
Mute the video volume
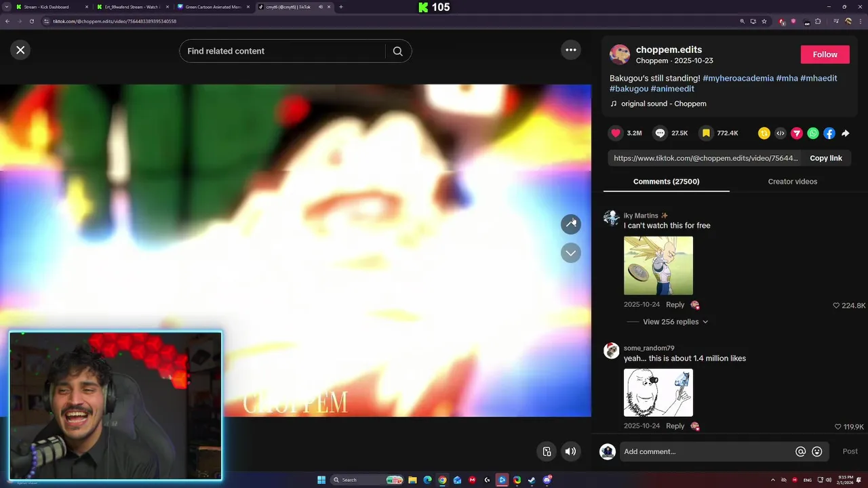coord(571,451)
